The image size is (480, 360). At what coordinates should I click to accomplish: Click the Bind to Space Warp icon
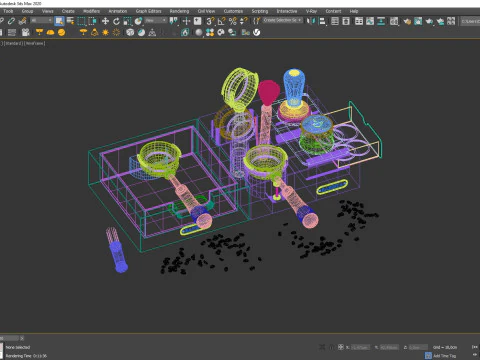22,21
